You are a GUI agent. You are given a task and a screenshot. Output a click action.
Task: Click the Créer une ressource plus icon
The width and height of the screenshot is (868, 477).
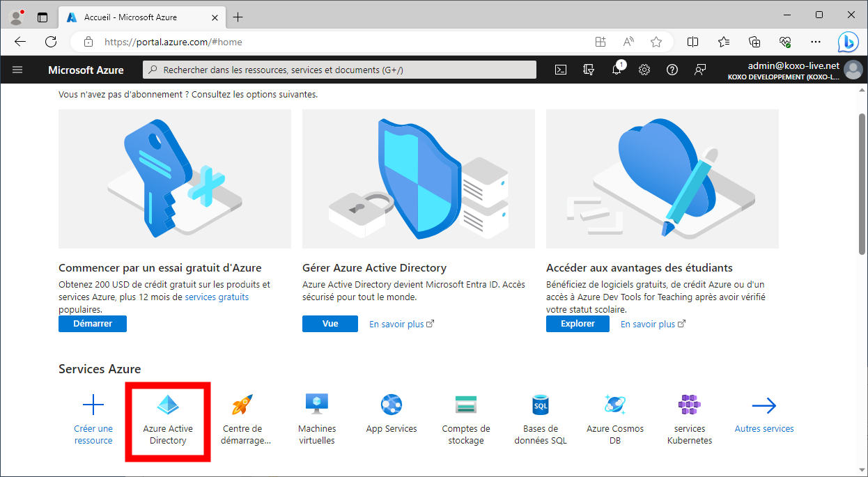pyautogui.click(x=93, y=405)
